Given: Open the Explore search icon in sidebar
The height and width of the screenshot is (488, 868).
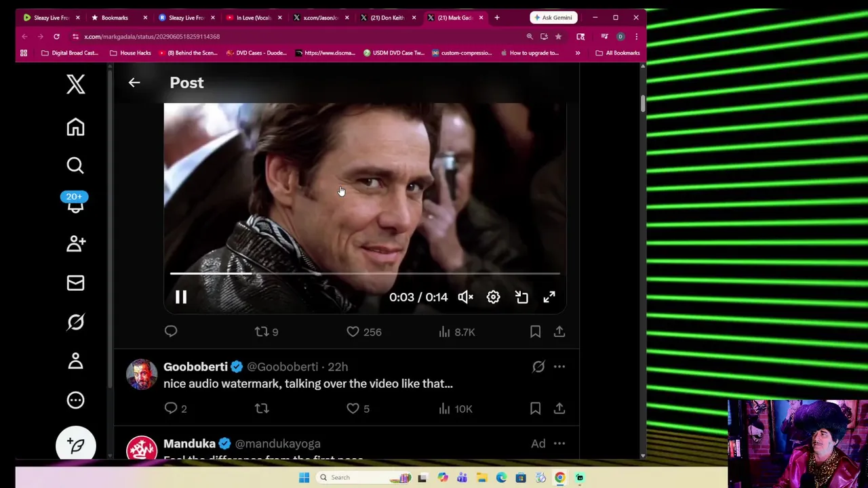Looking at the screenshot, I should (x=75, y=165).
